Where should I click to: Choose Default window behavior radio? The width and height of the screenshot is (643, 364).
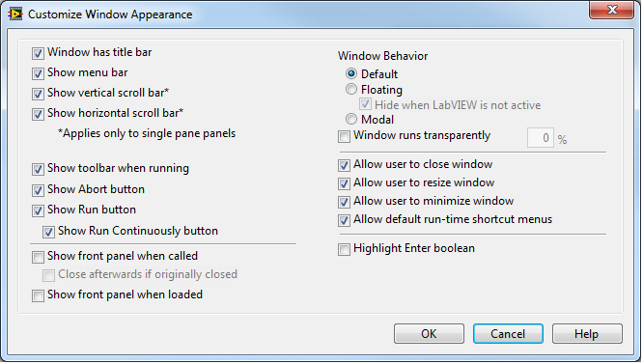[x=351, y=73]
